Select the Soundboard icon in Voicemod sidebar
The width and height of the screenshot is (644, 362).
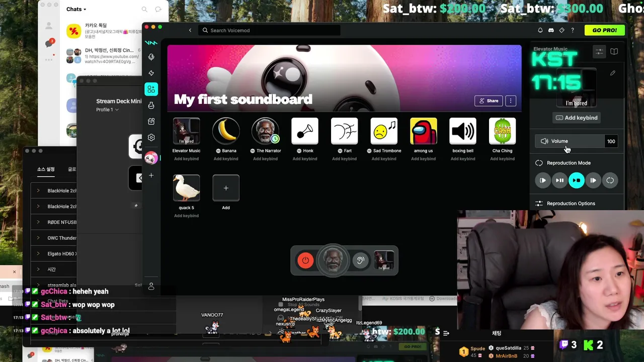pos(151,89)
